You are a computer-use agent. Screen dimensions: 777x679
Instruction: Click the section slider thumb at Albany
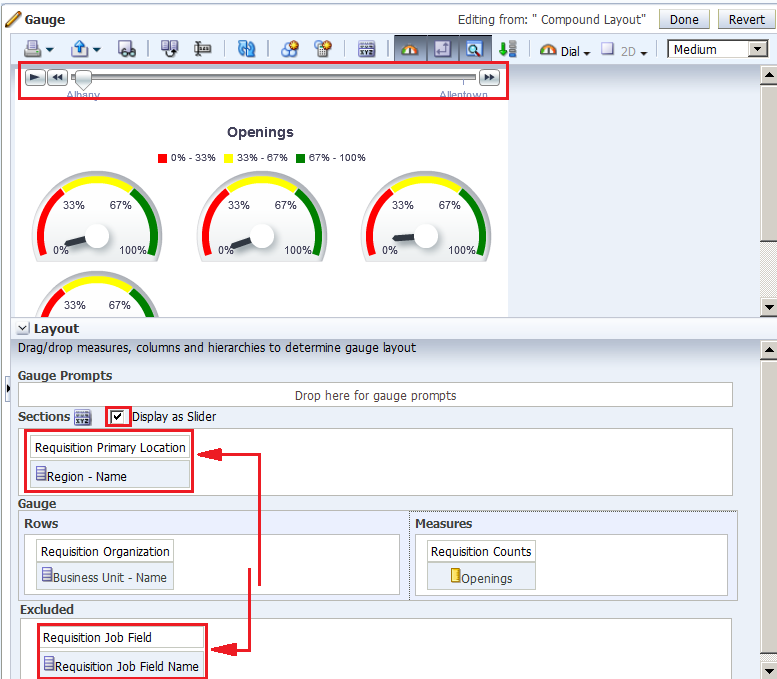[83, 79]
